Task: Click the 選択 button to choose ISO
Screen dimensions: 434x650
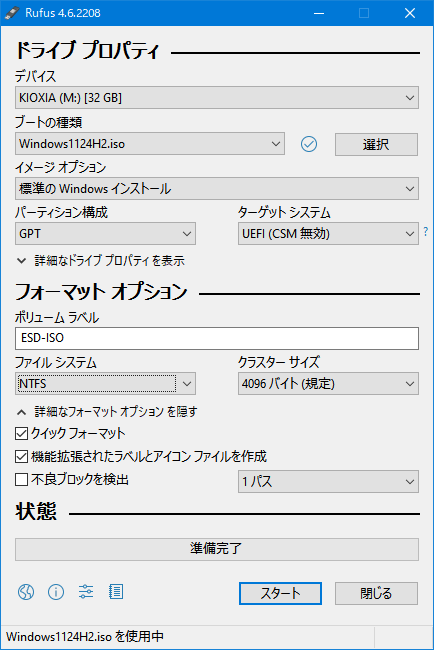Action: 376,144
